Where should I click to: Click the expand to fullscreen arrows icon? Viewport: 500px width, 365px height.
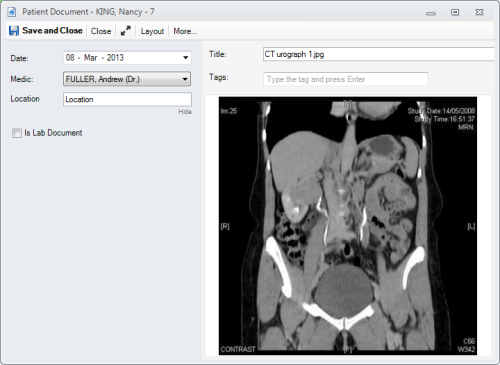126,31
